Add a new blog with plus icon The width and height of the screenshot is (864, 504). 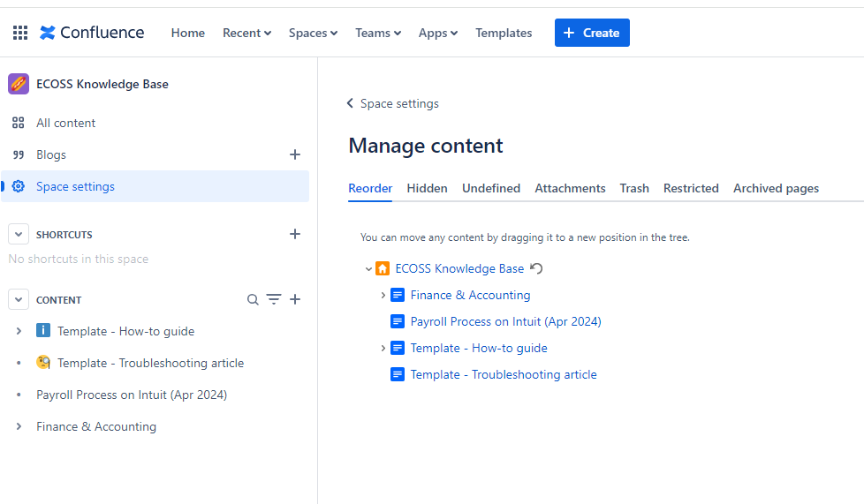295,154
